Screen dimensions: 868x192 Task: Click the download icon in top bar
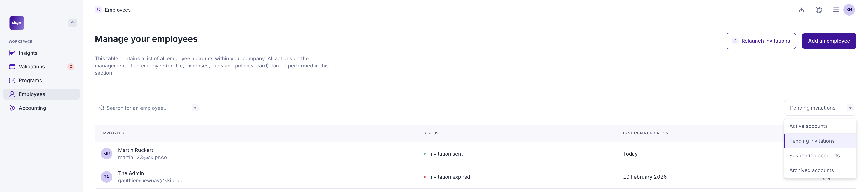click(x=801, y=10)
